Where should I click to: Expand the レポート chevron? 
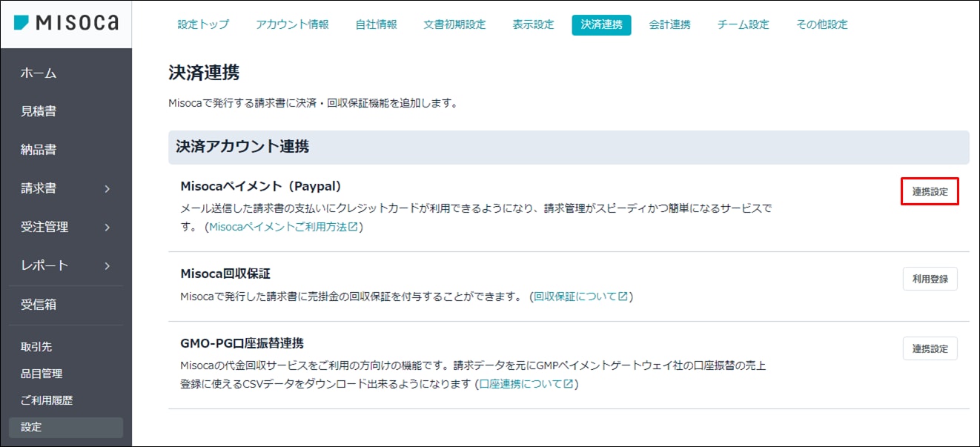[107, 266]
